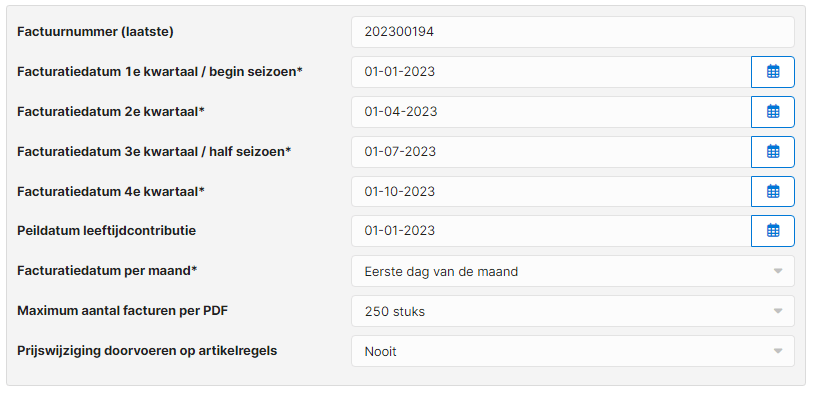The height and width of the screenshot is (393, 814).
Task: Click the 'Maximum aantal facturen per PDF' label
Action: point(123,311)
